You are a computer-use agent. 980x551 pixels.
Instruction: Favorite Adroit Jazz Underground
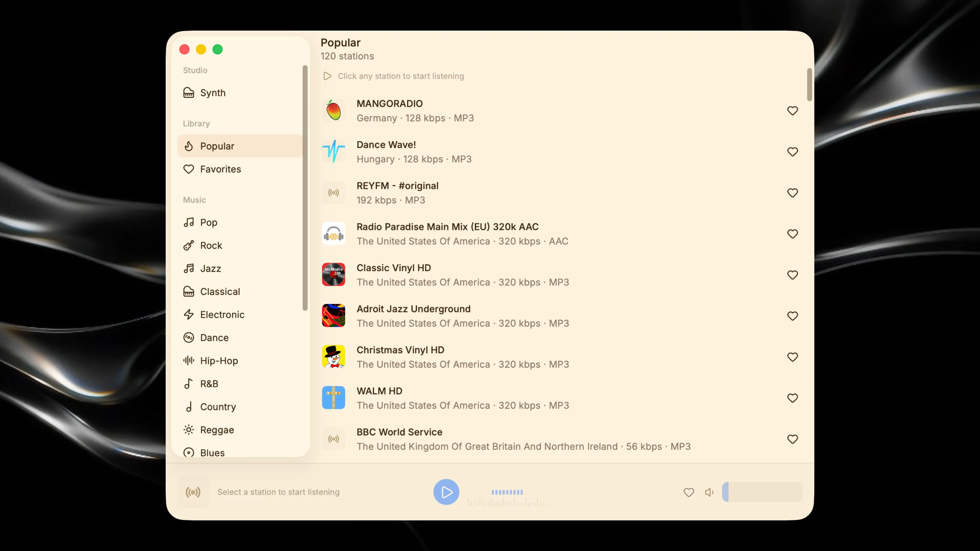793,316
